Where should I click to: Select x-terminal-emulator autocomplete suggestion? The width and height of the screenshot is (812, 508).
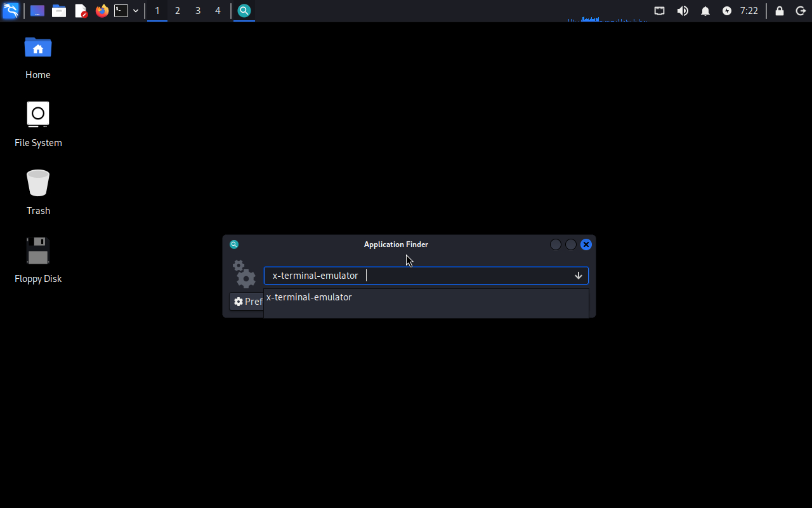(309, 297)
